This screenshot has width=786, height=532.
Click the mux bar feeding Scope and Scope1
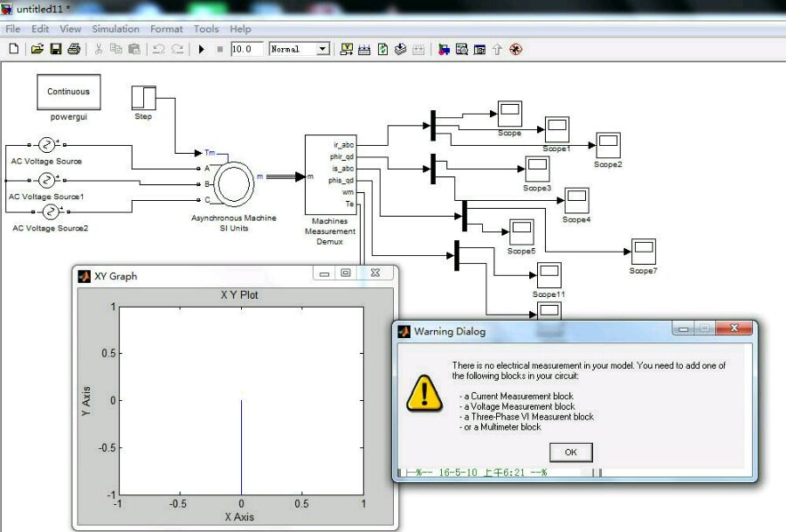click(433, 125)
